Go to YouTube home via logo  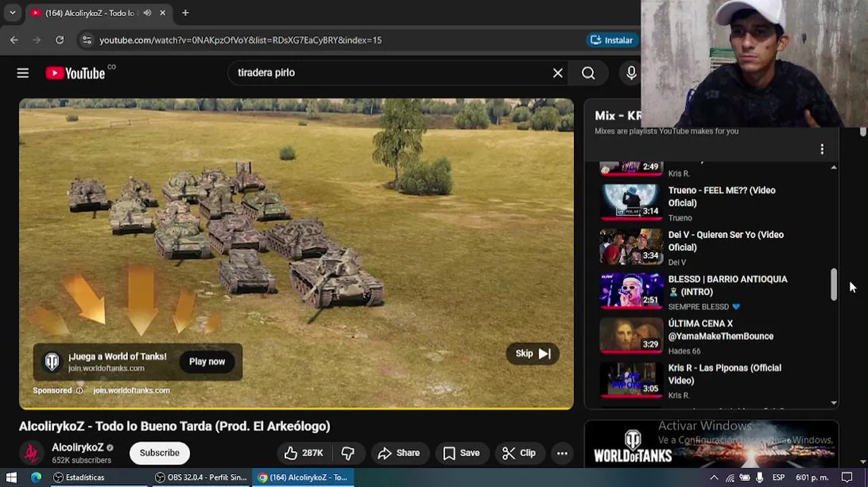click(75, 73)
